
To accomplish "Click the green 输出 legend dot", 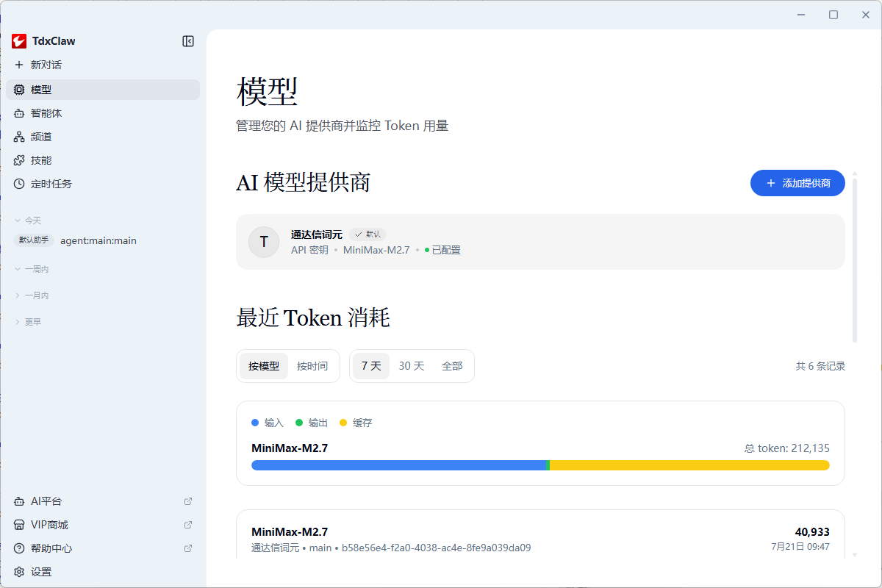I will 299,423.
